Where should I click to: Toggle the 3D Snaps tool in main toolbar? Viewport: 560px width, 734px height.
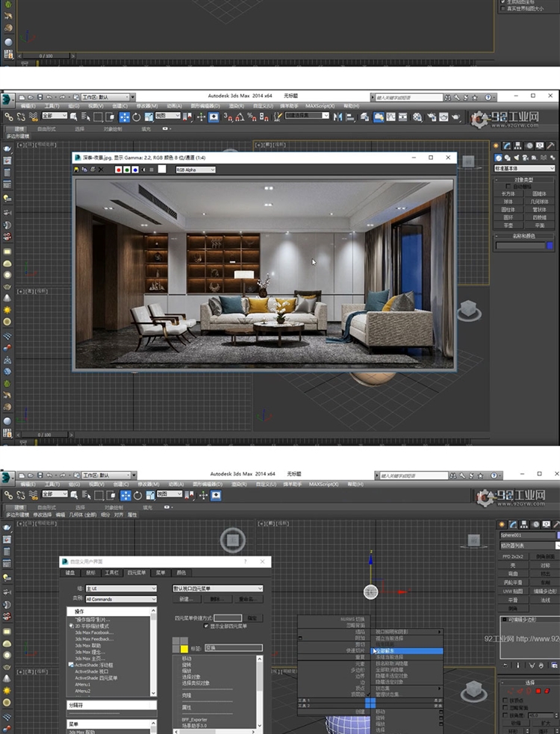click(x=228, y=116)
